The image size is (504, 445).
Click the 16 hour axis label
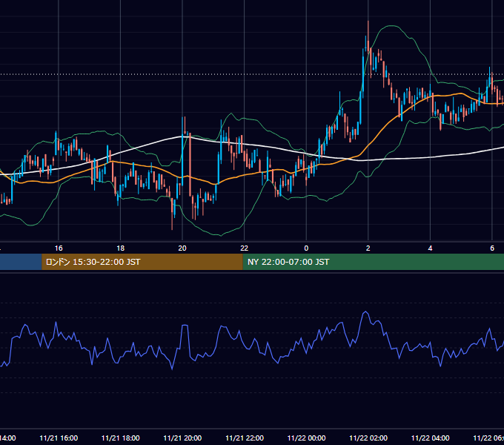(59, 248)
